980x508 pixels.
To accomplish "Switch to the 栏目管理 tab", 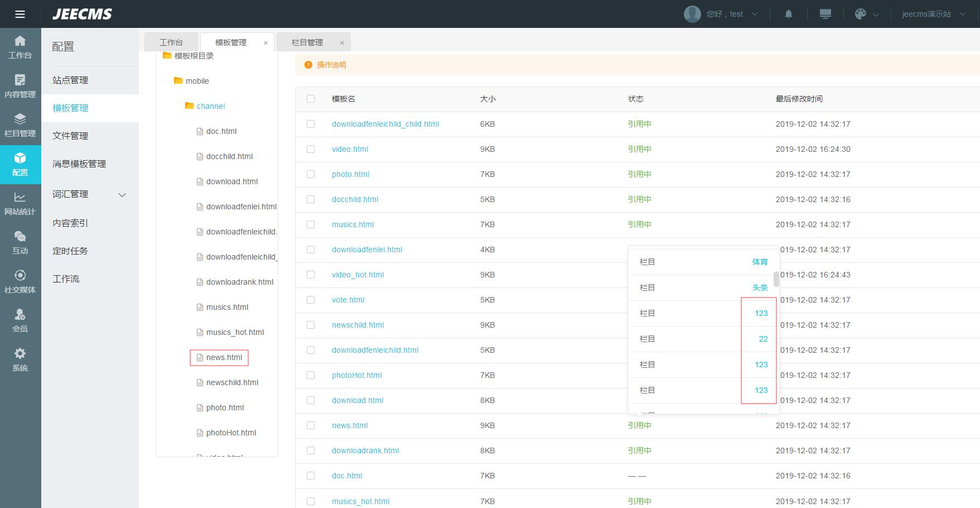I will [307, 42].
